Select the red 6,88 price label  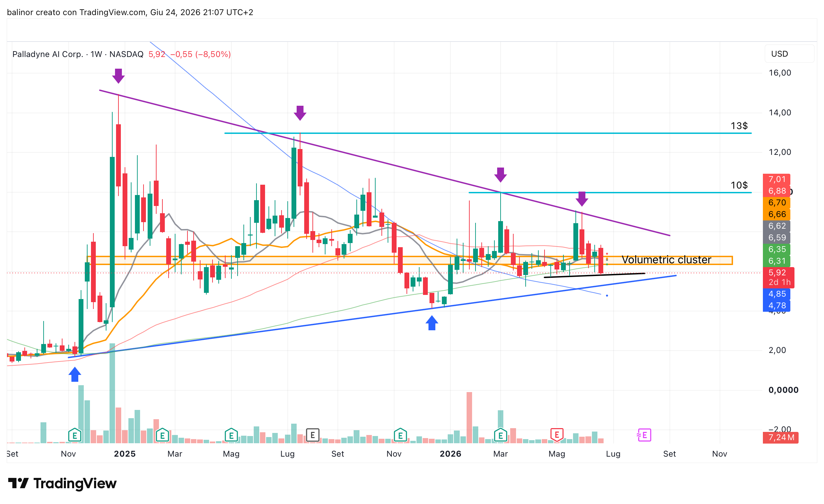coord(777,191)
